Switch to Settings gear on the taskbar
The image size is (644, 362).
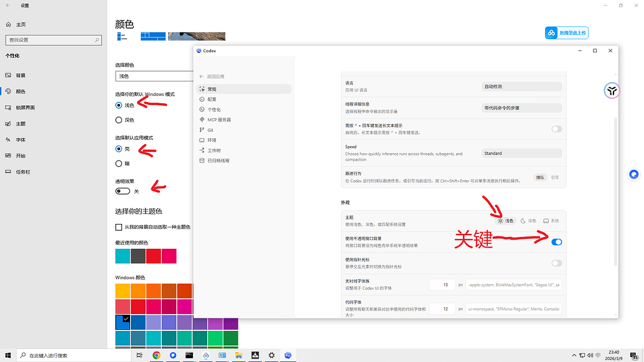tap(271, 355)
